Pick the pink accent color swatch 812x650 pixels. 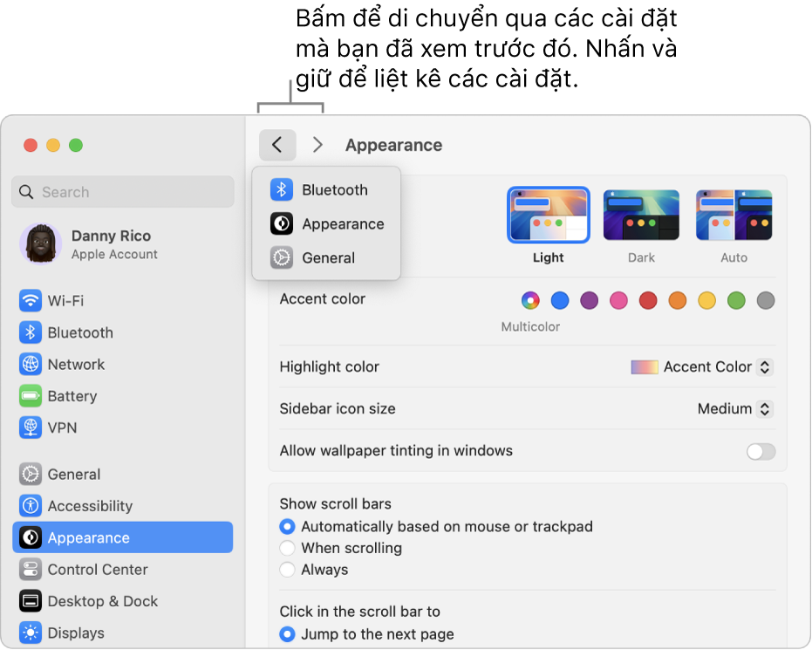coord(618,300)
